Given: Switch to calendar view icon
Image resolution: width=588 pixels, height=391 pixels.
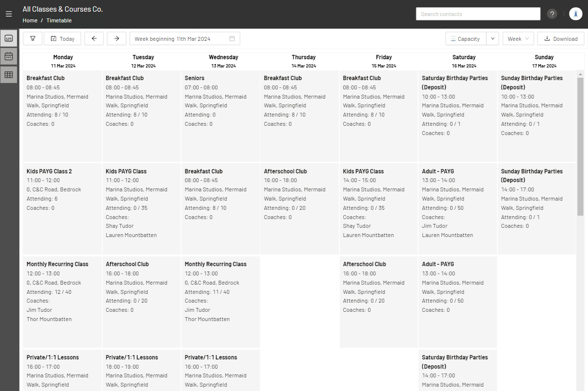Looking at the screenshot, I should pos(9,56).
